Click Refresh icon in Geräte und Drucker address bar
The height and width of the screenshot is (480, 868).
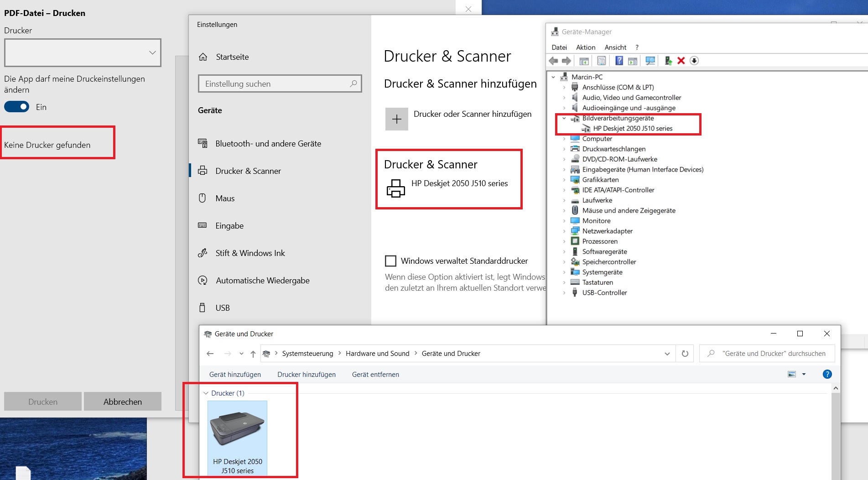(685, 354)
